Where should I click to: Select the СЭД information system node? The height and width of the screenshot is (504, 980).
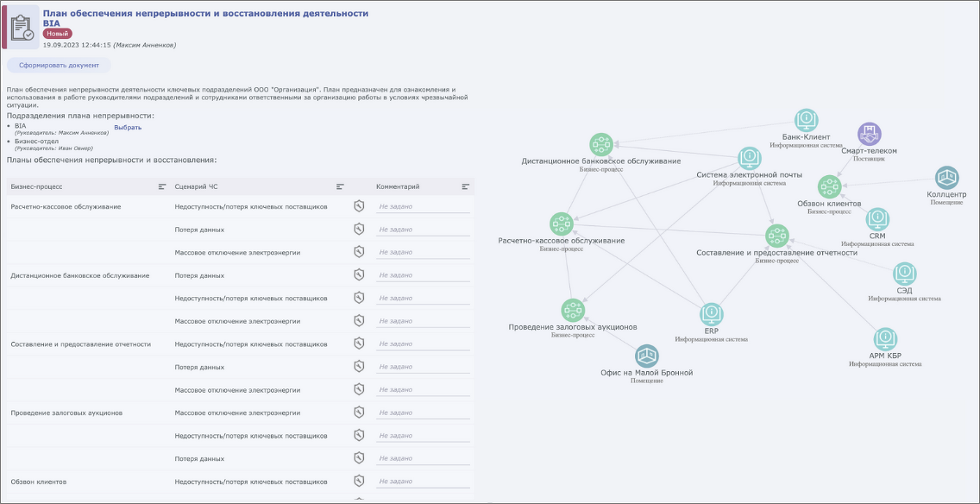(904, 274)
